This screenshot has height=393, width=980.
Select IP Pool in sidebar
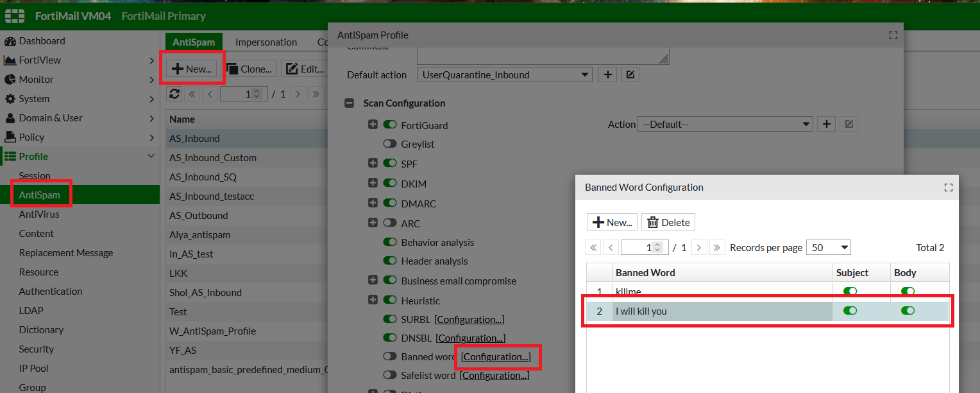tap(34, 369)
